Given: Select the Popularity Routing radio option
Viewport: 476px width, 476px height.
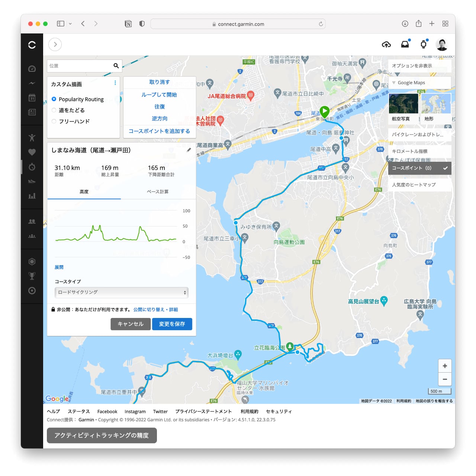Looking at the screenshot, I should [54, 99].
